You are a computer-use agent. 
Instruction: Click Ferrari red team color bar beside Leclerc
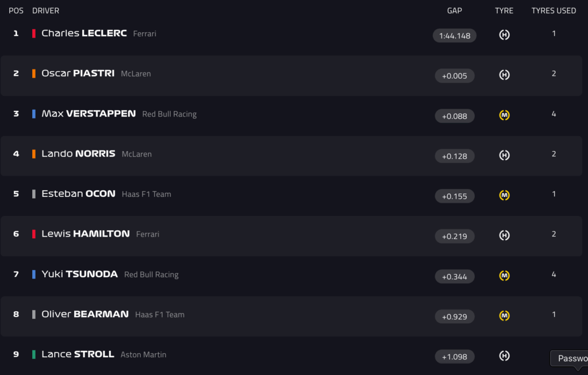(x=34, y=33)
